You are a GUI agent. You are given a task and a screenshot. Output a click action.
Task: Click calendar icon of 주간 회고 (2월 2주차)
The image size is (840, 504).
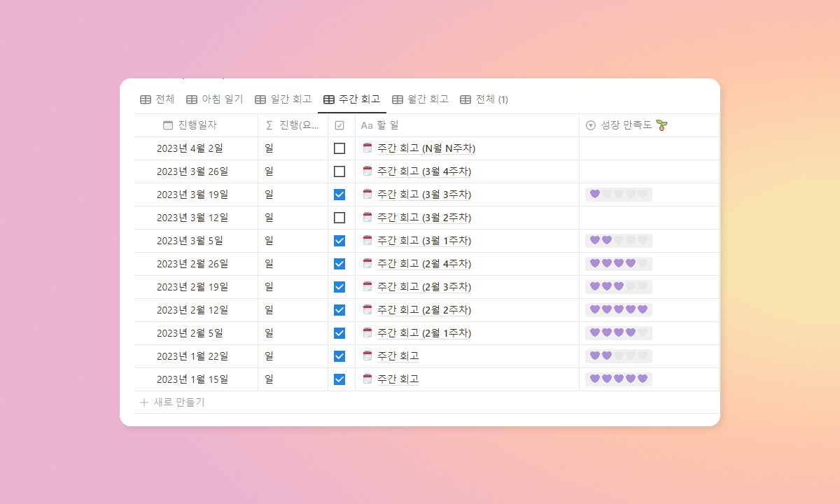click(367, 309)
